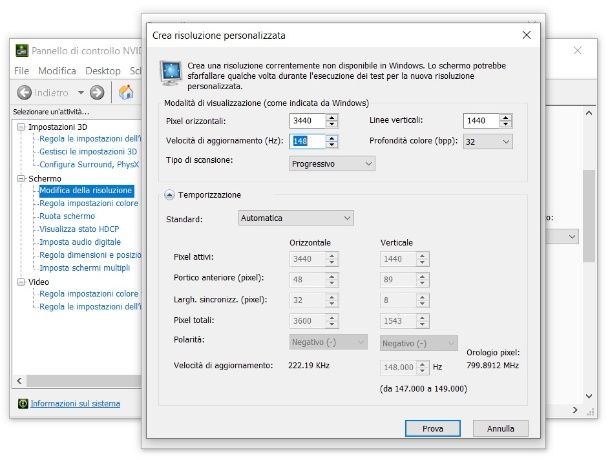Click the NVIDIA control panel title icon

(21, 51)
